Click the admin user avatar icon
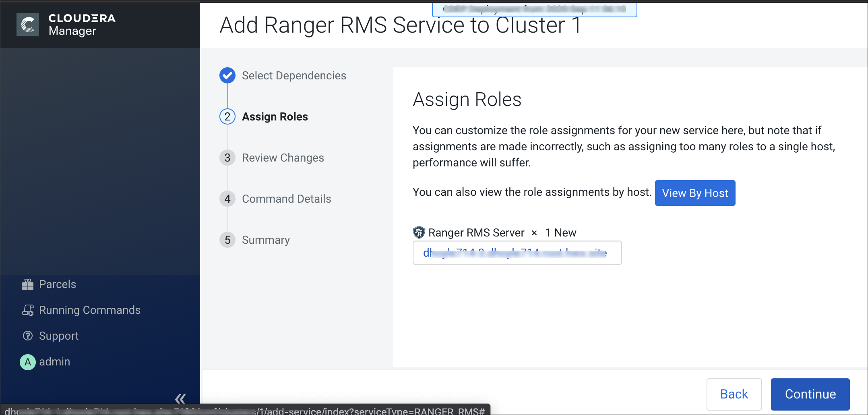868x415 pixels. tap(28, 362)
